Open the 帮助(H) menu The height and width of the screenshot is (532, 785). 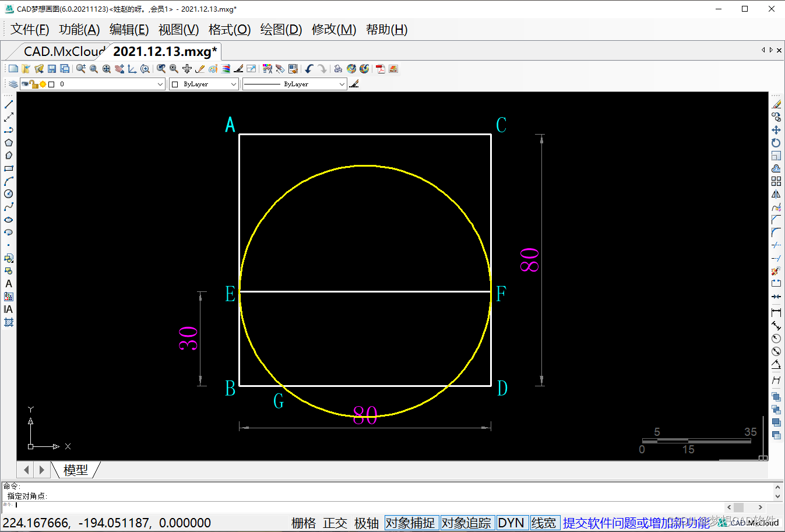(x=386, y=29)
